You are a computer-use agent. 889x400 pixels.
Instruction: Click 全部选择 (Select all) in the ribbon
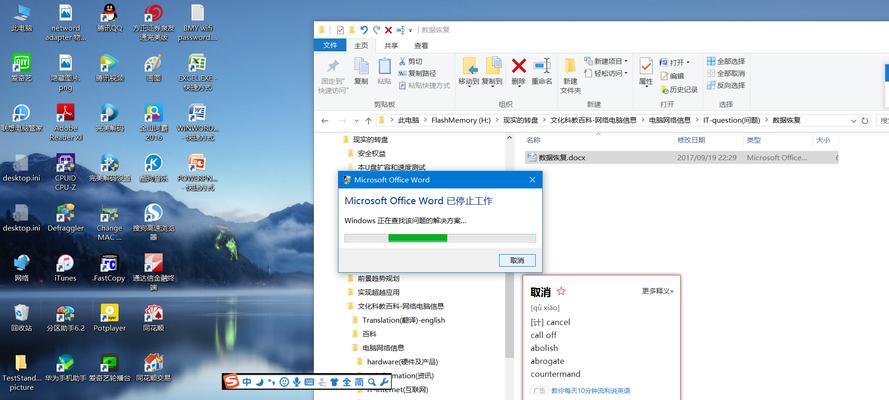pyautogui.click(x=726, y=61)
